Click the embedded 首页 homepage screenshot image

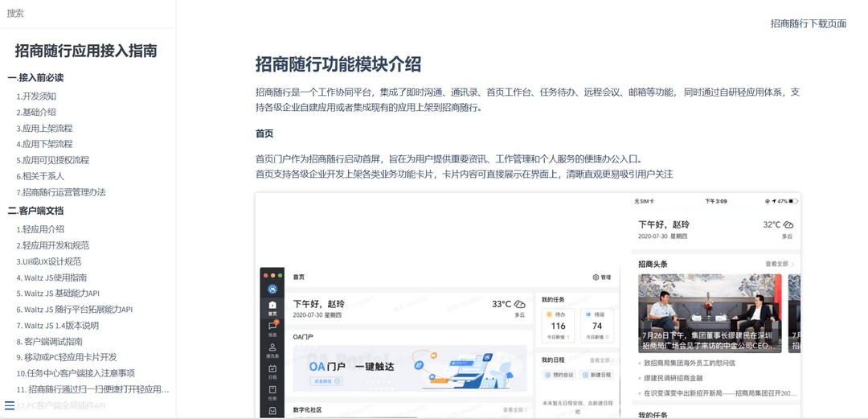point(528,306)
